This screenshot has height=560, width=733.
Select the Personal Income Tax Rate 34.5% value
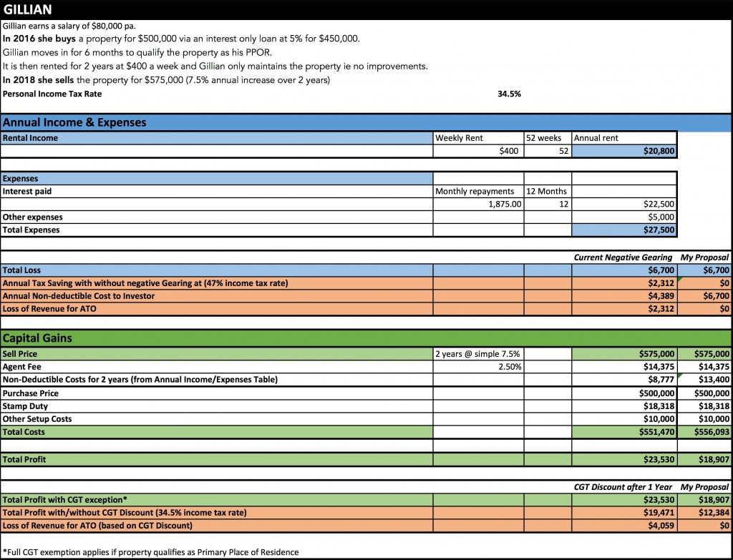point(508,94)
